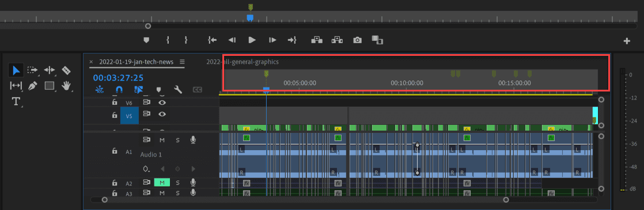Select the Hand tool

(x=66, y=86)
